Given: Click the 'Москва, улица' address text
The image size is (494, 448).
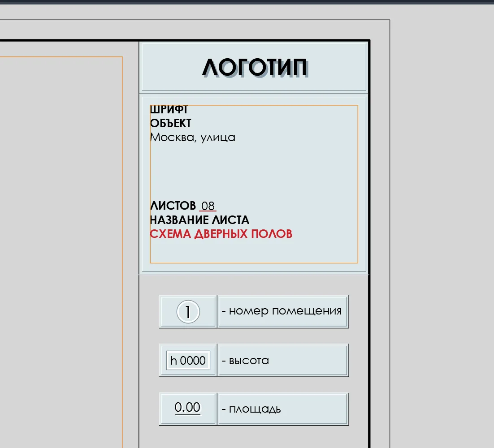Looking at the screenshot, I should (192, 138).
